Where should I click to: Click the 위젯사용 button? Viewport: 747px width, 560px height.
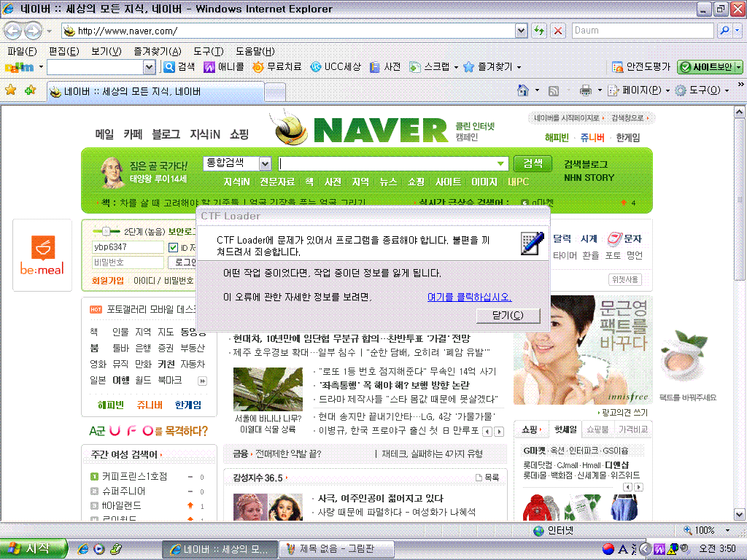point(624,279)
